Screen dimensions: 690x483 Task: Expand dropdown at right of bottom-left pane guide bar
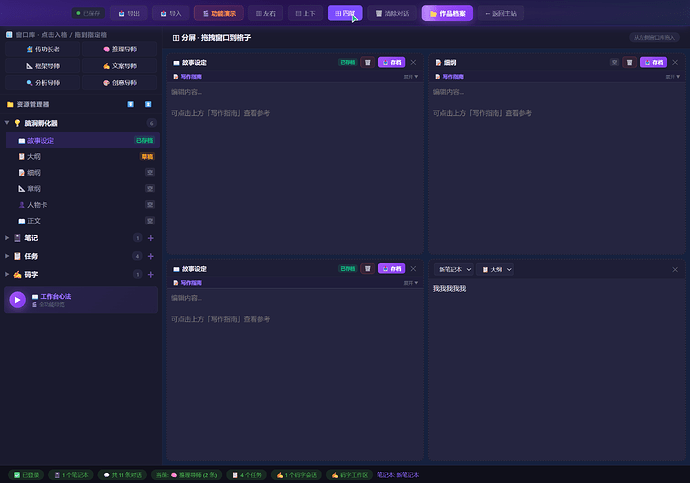(x=411, y=283)
